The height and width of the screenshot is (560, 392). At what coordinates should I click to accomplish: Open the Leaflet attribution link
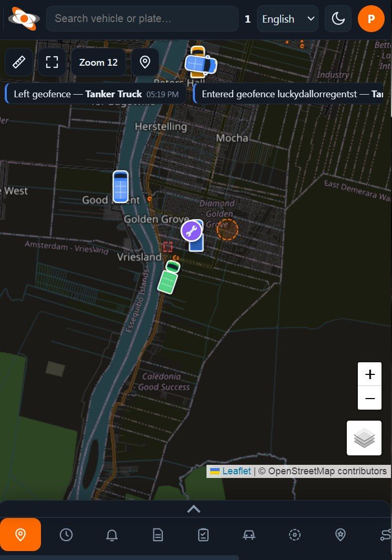[x=236, y=471]
